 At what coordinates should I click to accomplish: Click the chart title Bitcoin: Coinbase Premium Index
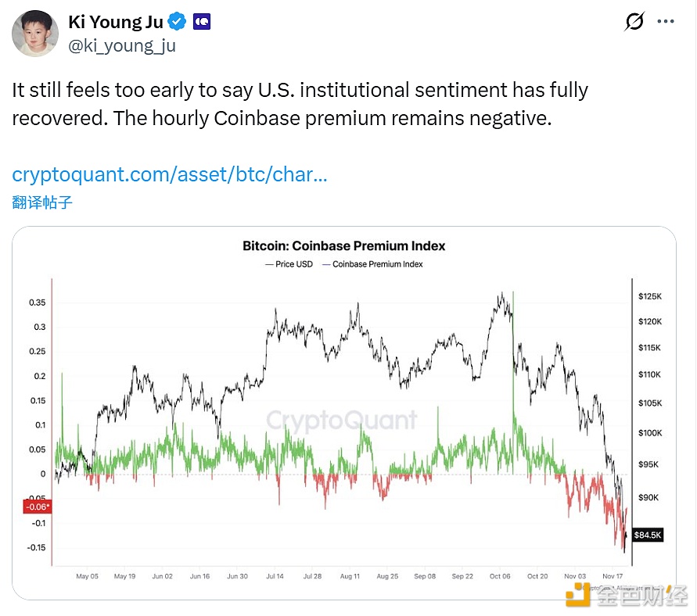(344, 245)
